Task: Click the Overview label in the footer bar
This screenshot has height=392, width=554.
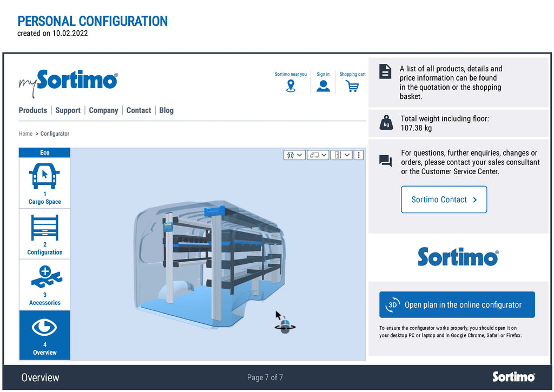Action: pyautogui.click(x=40, y=377)
